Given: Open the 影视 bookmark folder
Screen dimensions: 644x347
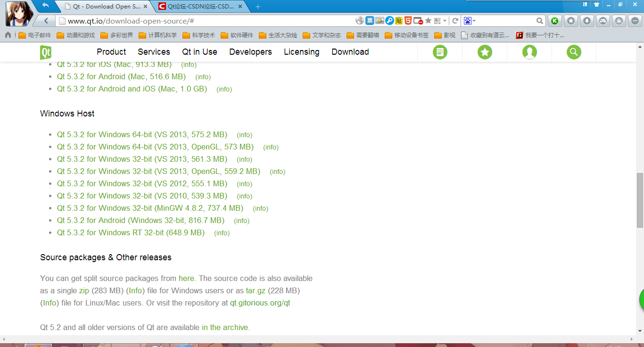Looking at the screenshot, I should [445, 35].
